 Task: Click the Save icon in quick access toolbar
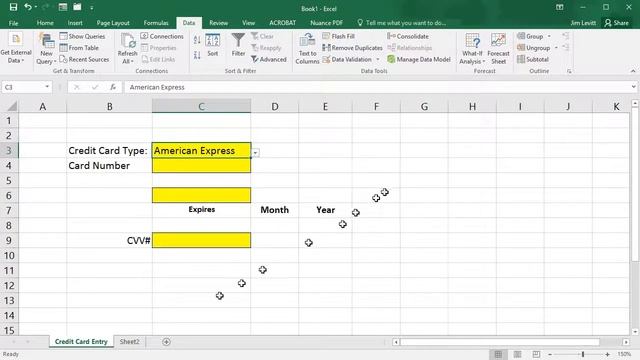point(13,7)
